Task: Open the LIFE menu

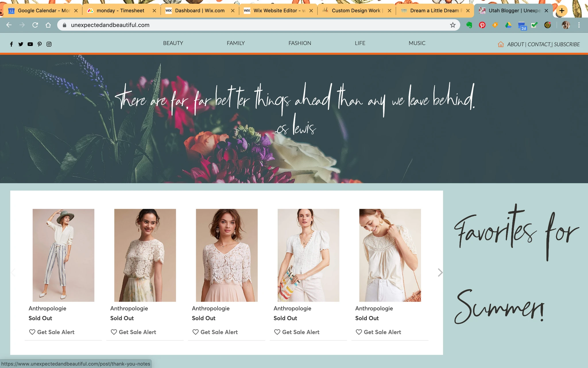Action: coord(360,43)
